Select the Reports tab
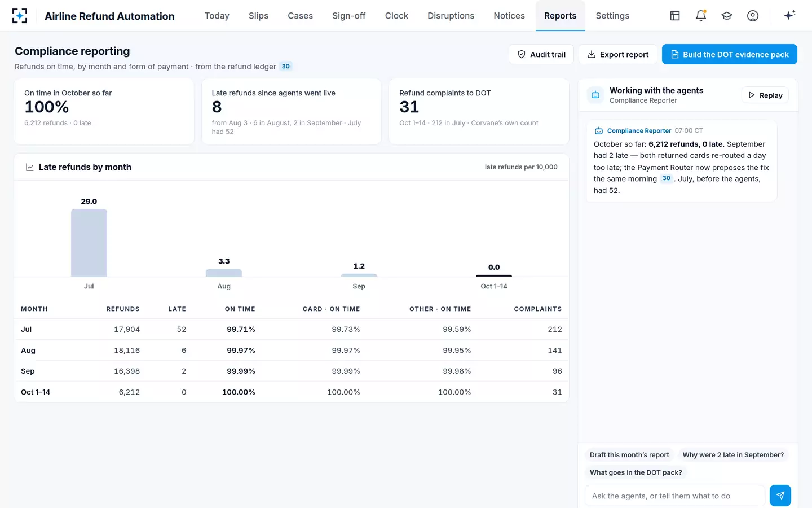Viewport: 812px width, 508px height. pyautogui.click(x=561, y=16)
